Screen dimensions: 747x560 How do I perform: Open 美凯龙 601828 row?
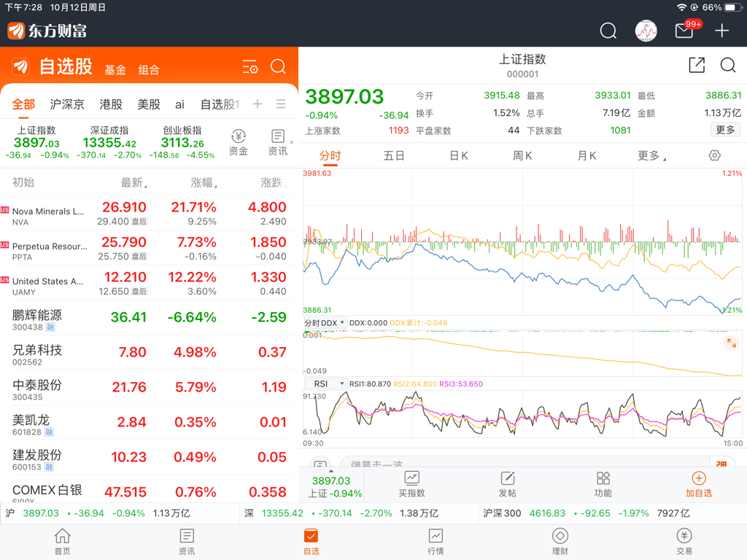(147, 423)
